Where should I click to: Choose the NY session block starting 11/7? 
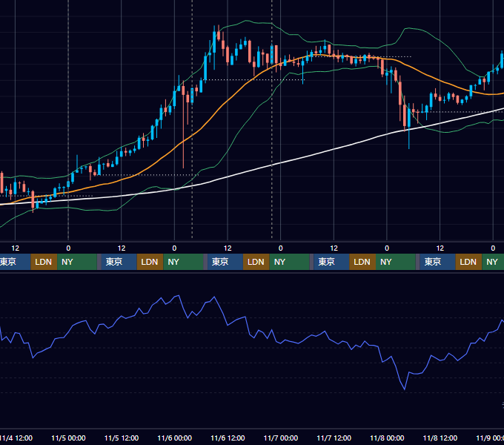[396, 262]
